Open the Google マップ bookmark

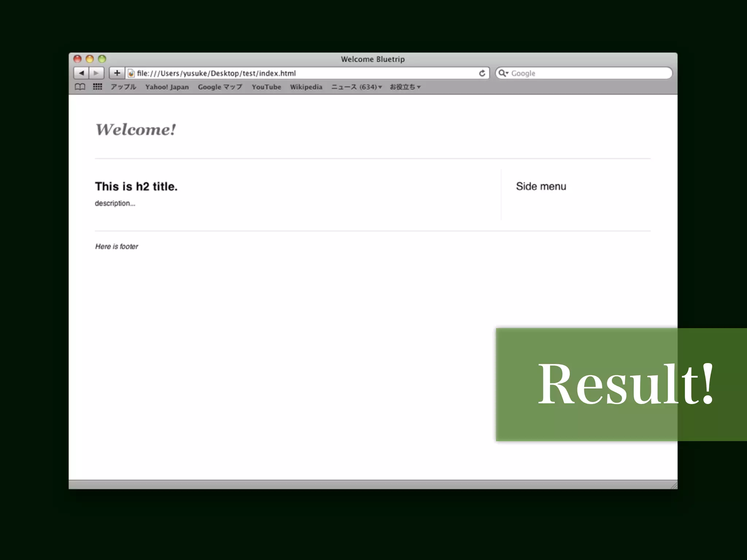[220, 87]
